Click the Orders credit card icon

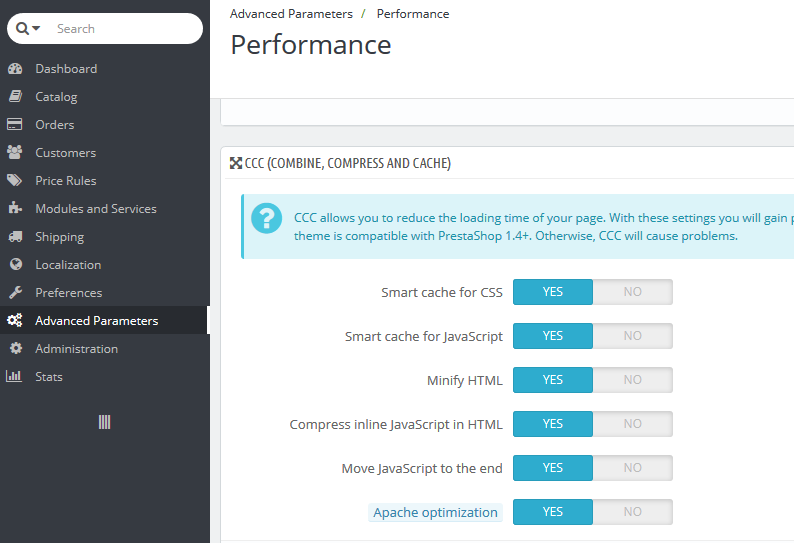click(15, 125)
